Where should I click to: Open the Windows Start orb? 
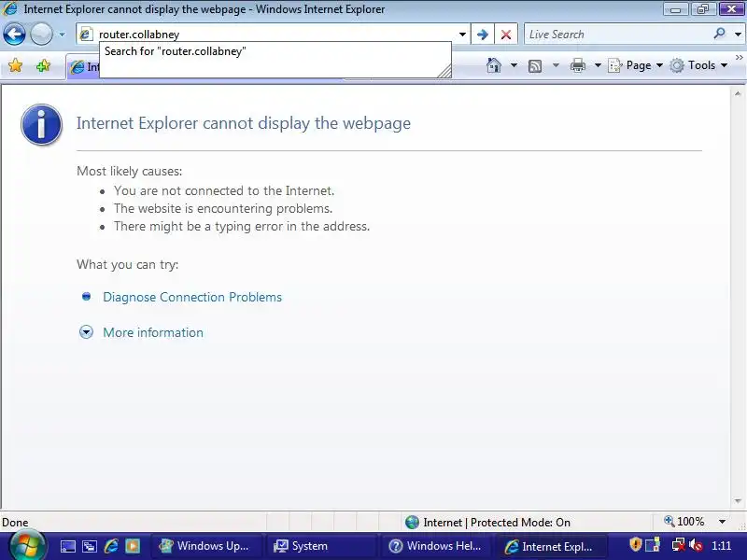coord(27,546)
